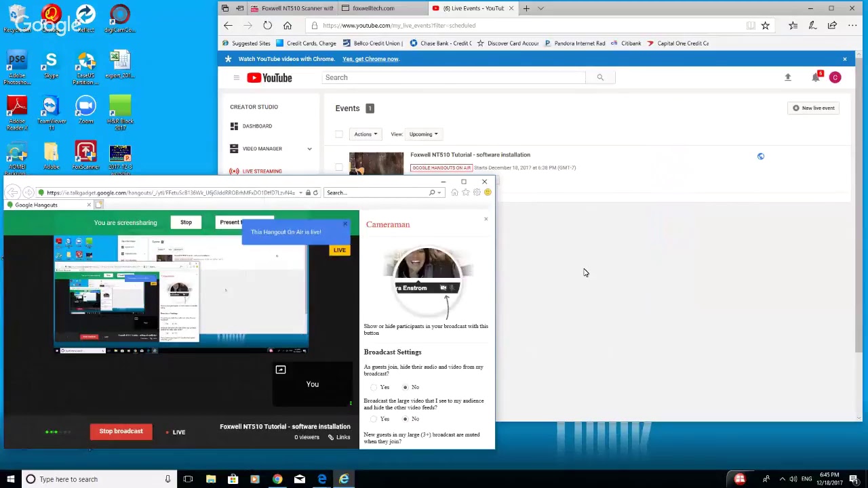Screen dimensions: 868x488
Task: Open Mail app from taskbar
Action: pos(300,479)
